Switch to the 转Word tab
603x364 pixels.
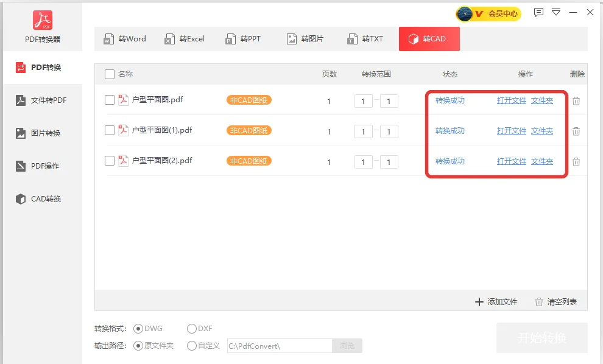[x=125, y=39]
